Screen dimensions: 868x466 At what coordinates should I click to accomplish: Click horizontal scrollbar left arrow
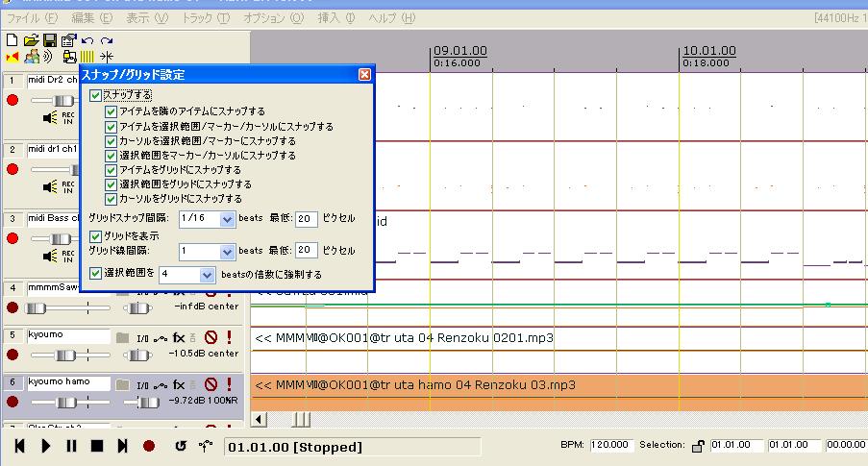[259, 420]
